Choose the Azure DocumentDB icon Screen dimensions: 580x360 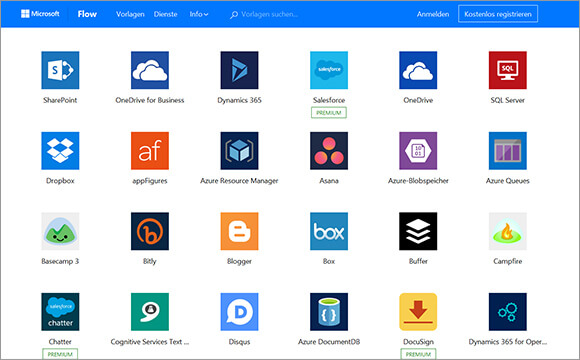pos(329,312)
